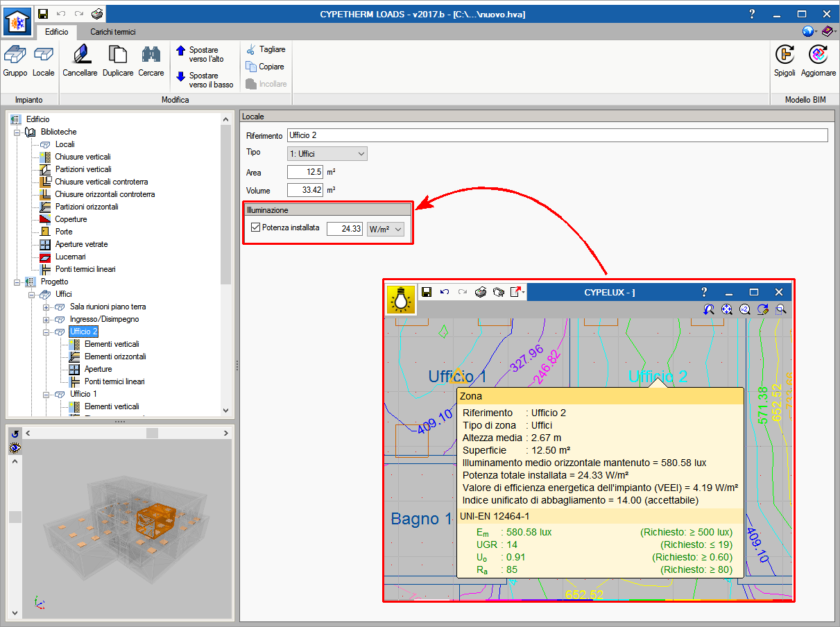
Task: Click the Riferimento field containing Ufficio 2
Action: point(558,135)
